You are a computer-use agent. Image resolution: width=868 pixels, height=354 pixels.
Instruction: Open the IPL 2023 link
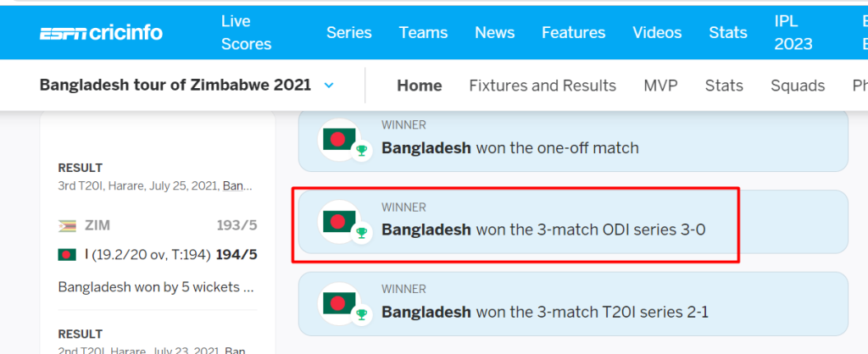(793, 33)
